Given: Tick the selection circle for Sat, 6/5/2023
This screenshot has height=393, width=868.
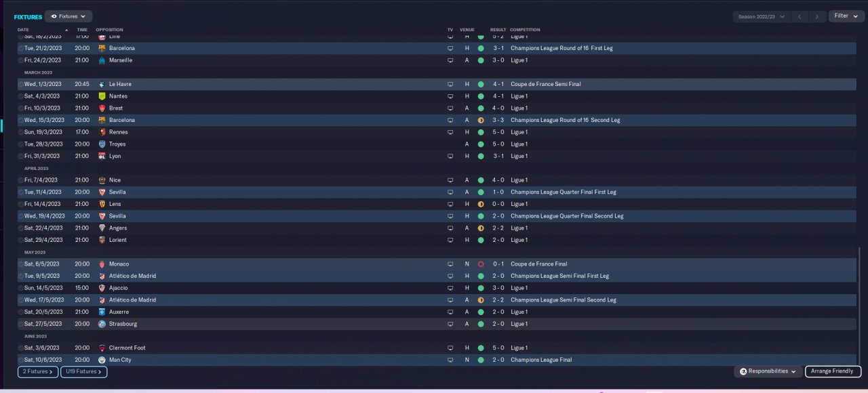Looking at the screenshot, I should coord(21,264).
